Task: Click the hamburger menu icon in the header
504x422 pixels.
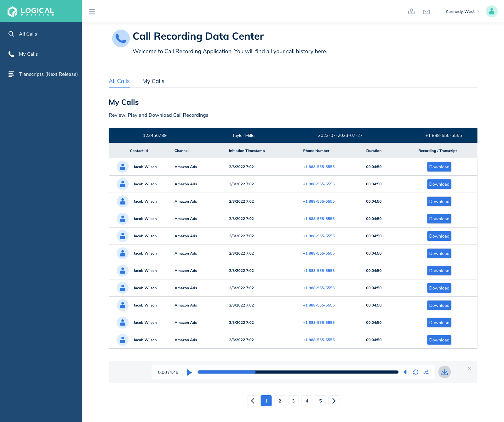Action: tap(92, 11)
